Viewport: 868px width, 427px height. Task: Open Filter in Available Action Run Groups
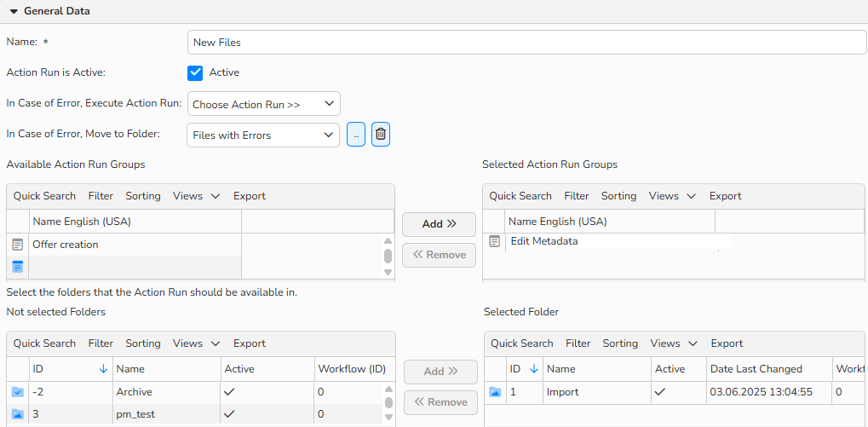[101, 196]
